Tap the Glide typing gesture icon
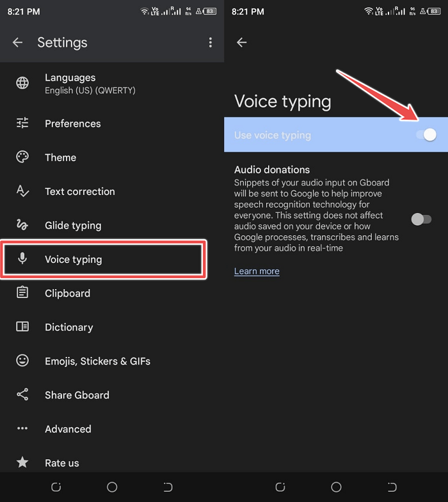 click(x=22, y=224)
